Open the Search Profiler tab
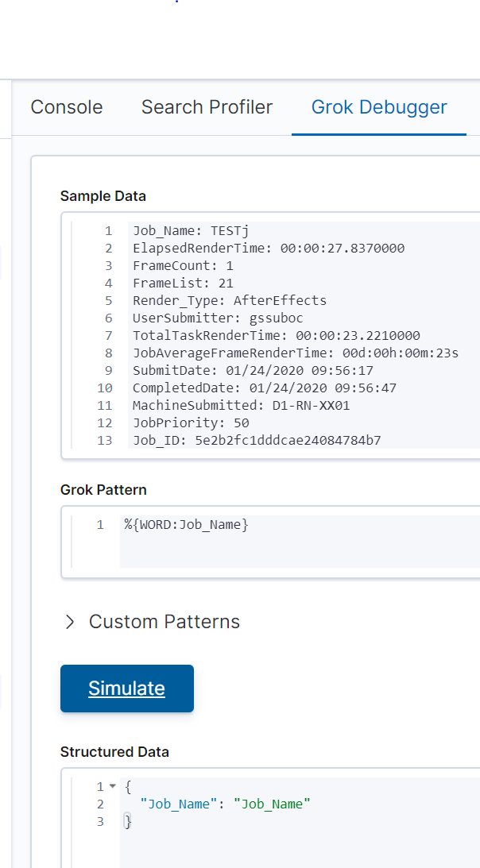Screen dimensions: 480x868 pos(207,107)
